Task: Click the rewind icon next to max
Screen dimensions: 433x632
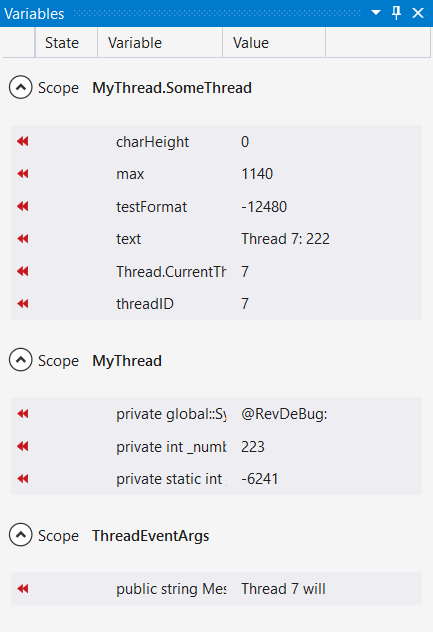Action: [x=23, y=174]
